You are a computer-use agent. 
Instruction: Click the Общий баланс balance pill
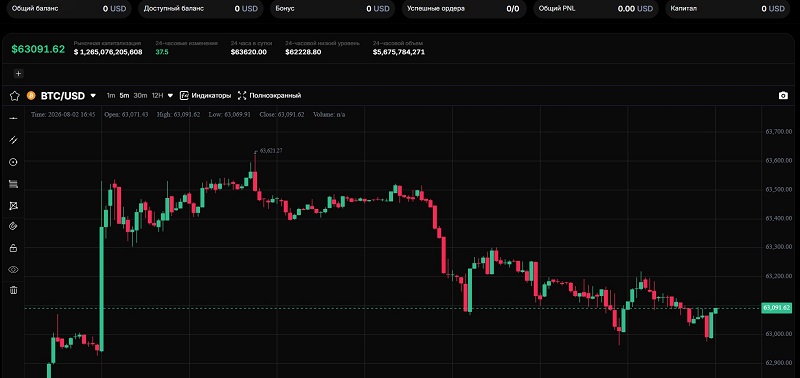point(68,9)
